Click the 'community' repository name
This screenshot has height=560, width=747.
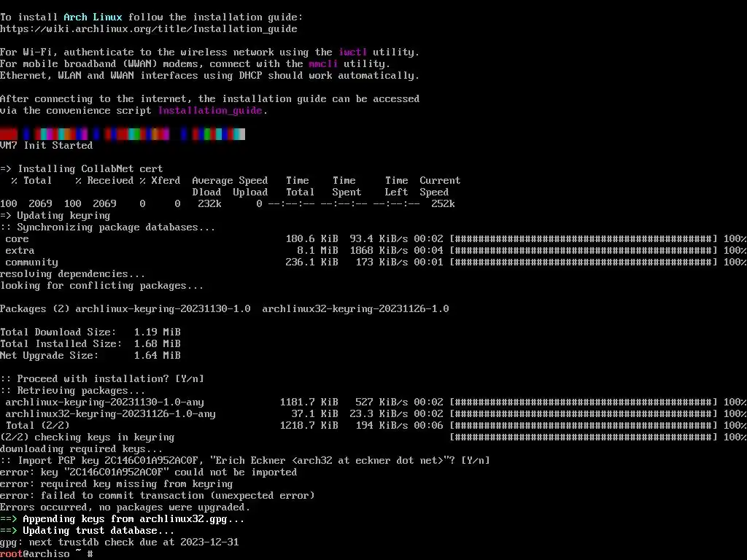tap(31, 262)
